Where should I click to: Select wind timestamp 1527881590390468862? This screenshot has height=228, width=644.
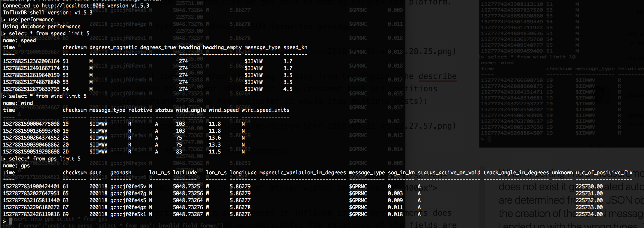[31, 145]
